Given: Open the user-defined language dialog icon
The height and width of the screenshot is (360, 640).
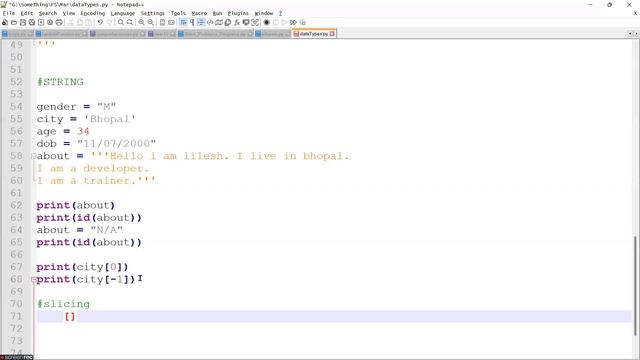Looking at the screenshot, I should coord(210,22).
